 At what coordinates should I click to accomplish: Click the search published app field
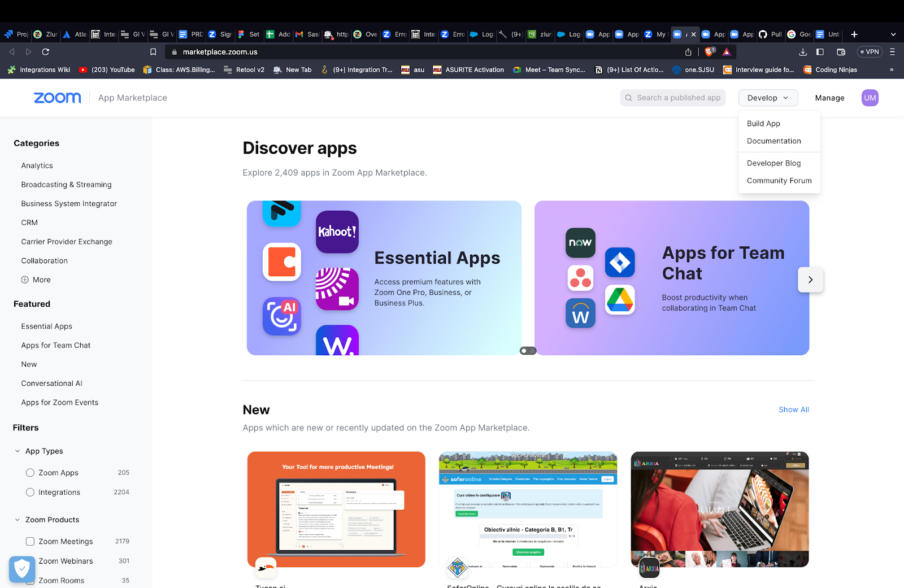[672, 98]
